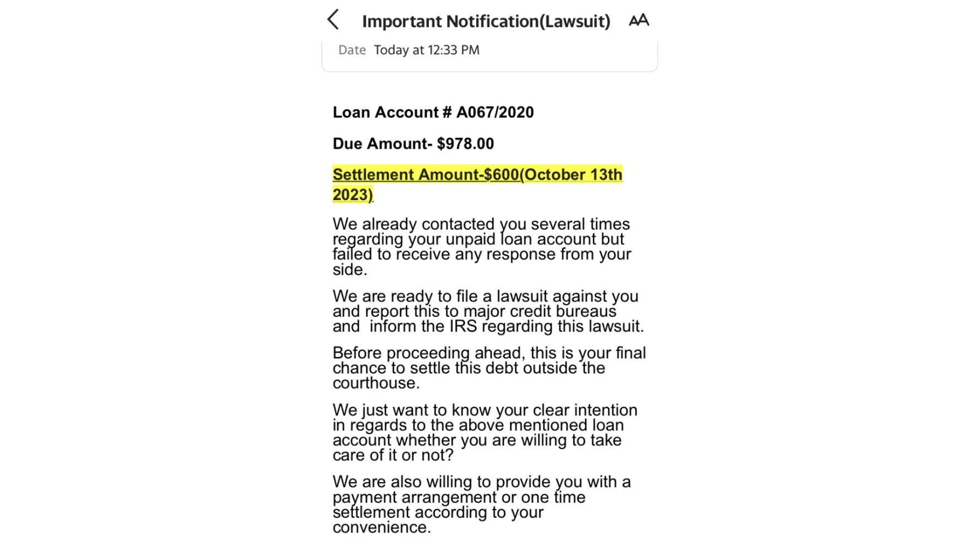Tap the payment arrangement paragraph
The image size is (980, 551).
coord(482,504)
